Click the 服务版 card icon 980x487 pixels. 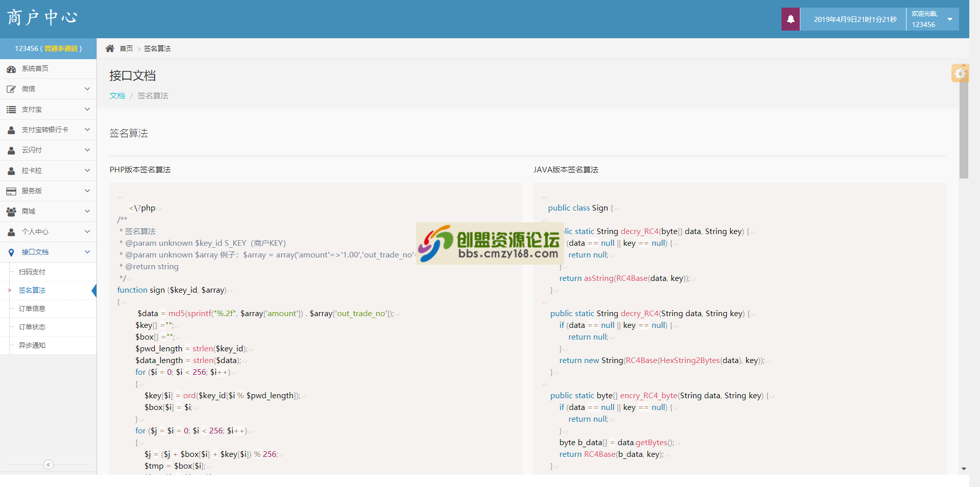[x=11, y=191]
